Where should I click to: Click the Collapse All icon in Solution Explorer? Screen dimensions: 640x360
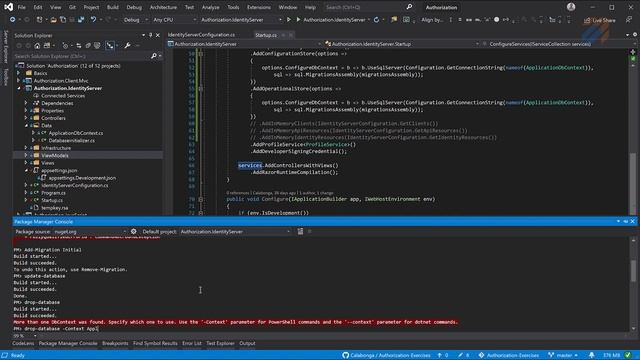(x=88, y=46)
